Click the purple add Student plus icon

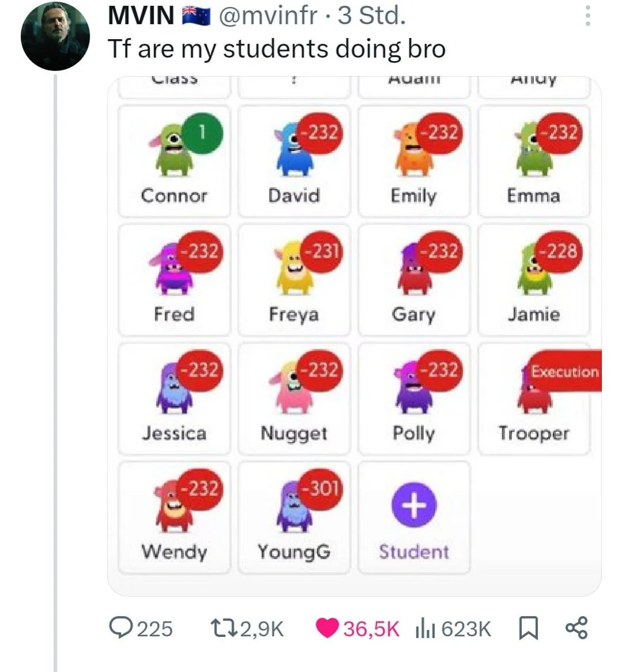click(x=414, y=505)
